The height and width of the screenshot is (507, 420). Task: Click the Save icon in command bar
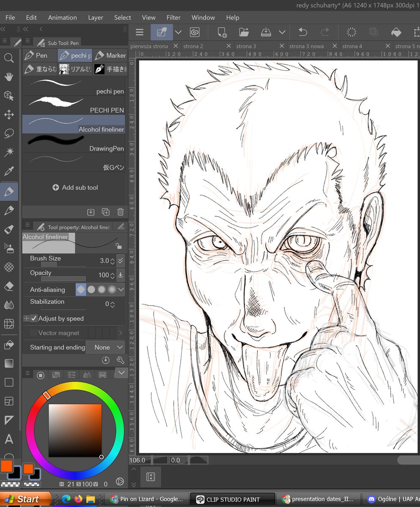266,32
